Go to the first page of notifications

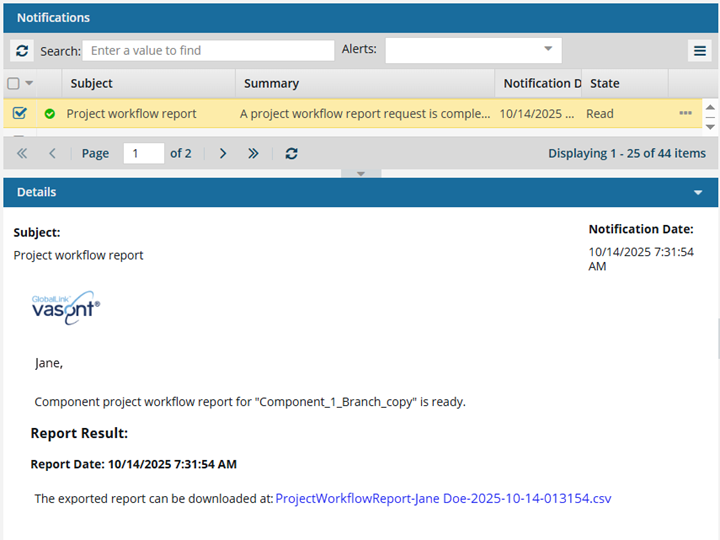coord(23,153)
